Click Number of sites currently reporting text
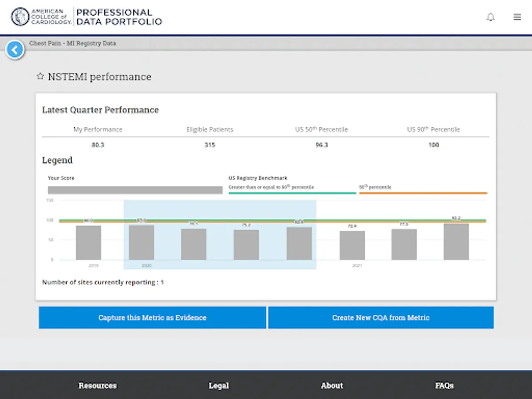Viewport: 532px width, 399px height. click(x=103, y=282)
